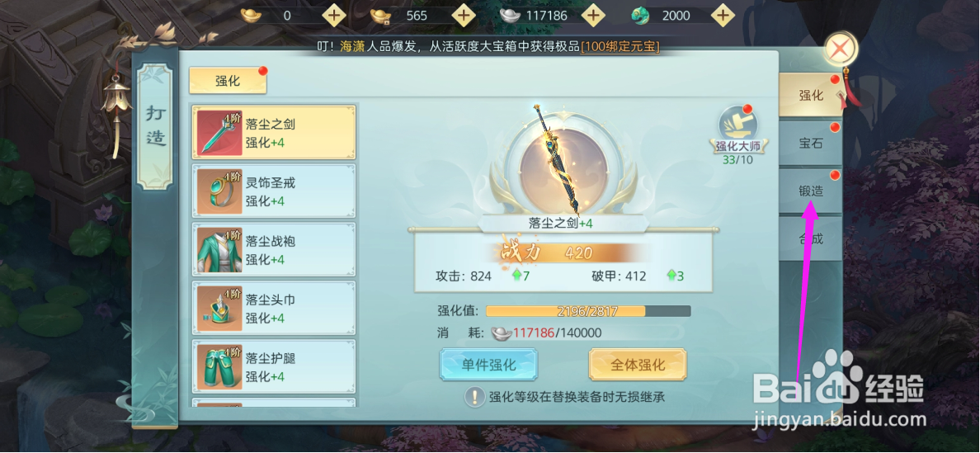Select 灵饰圣戒 ring entry
Image resolution: width=980 pixels, height=453 pixels.
point(274,191)
